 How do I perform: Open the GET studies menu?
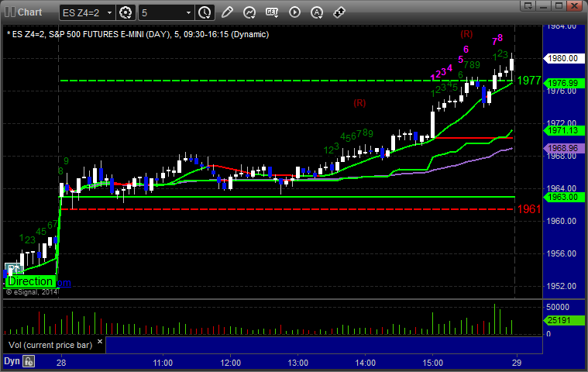point(272,12)
